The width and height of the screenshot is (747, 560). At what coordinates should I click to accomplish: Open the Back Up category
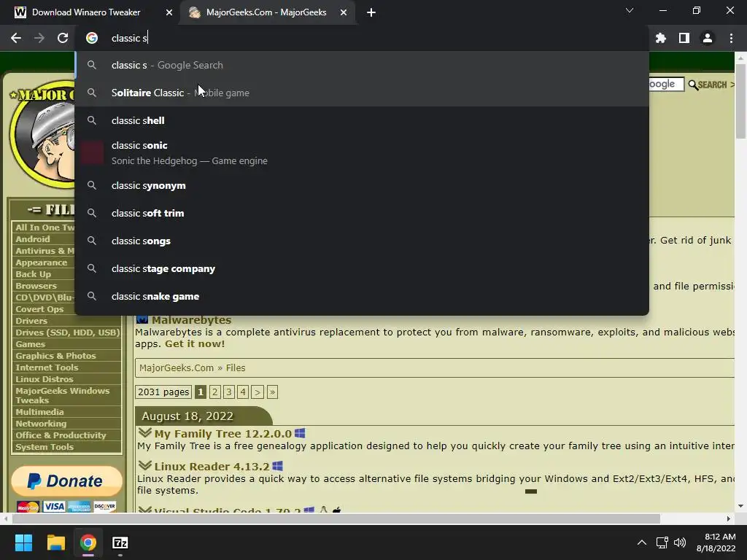click(34, 274)
